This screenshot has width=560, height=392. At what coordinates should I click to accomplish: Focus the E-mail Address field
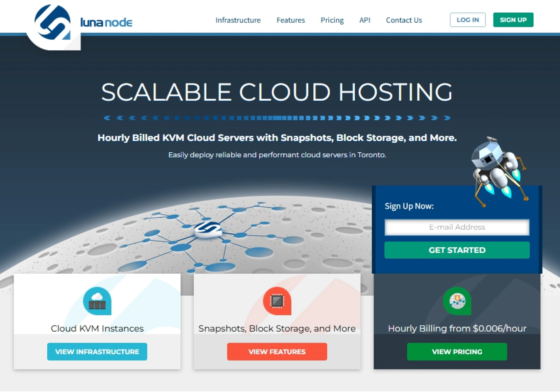(x=457, y=227)
